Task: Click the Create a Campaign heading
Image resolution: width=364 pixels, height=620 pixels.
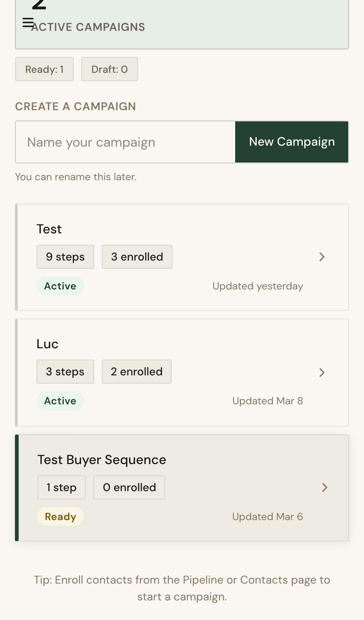Action: (75, 106)
